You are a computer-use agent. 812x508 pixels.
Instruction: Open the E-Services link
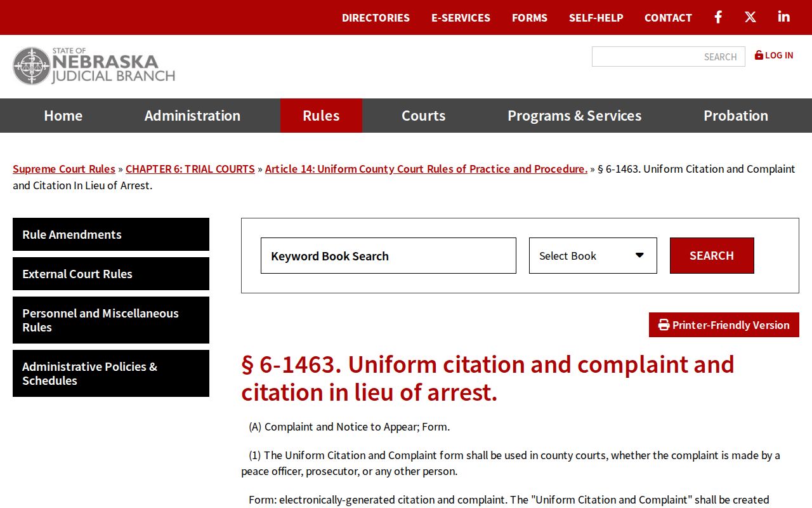tap(461, 18)
